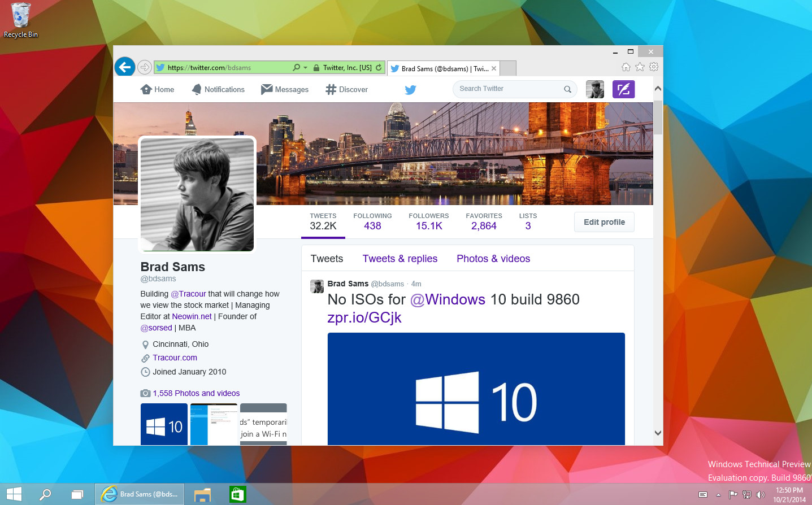Open the @sorsed link in bio
812x505 pixels.
[x=157, y=328]
